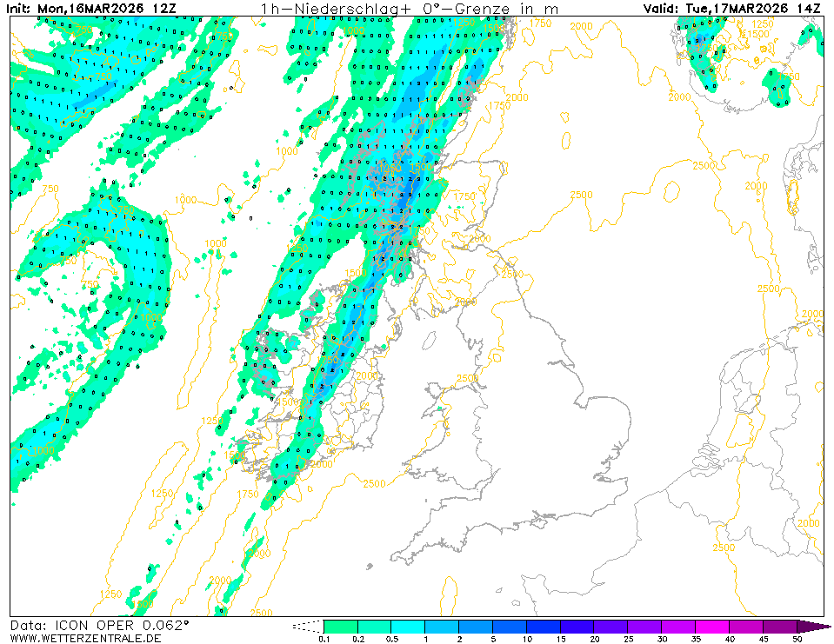
Task: Pick the magenta swatch between 35 and 40
Action: tap(712, 626)
